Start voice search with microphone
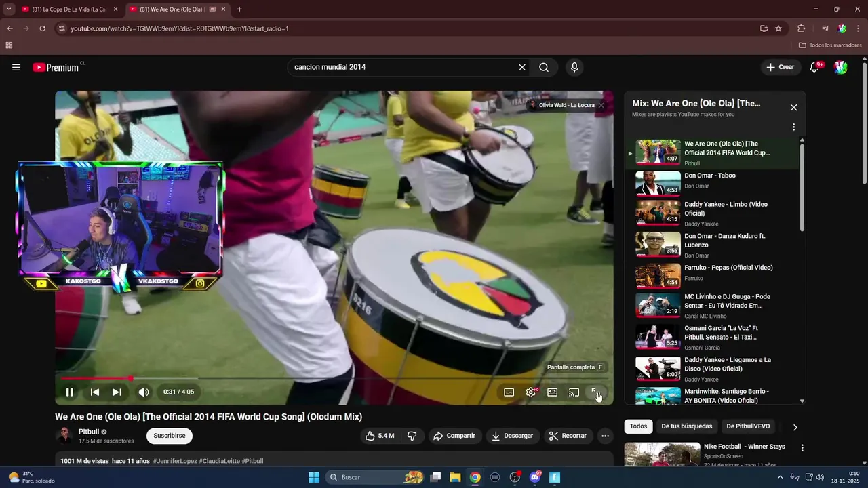868x488 pixels. (574, 67)
